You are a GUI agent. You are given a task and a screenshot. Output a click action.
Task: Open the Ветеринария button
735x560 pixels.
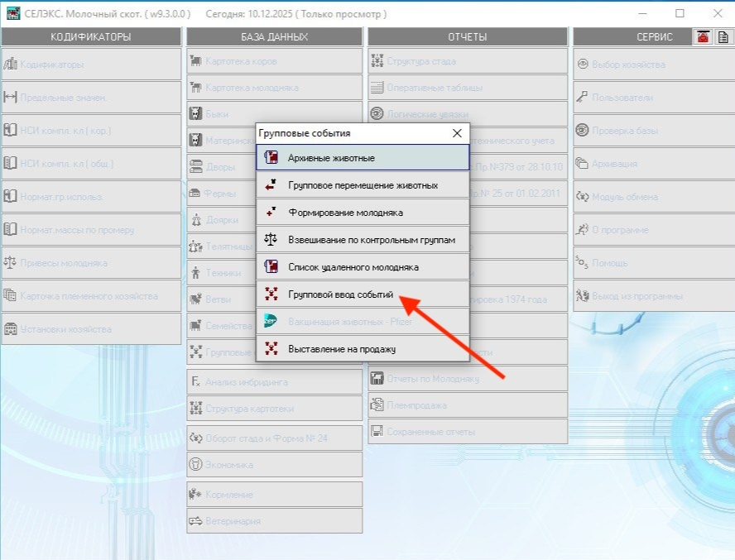pyautogui.click(x=274, y=520)
